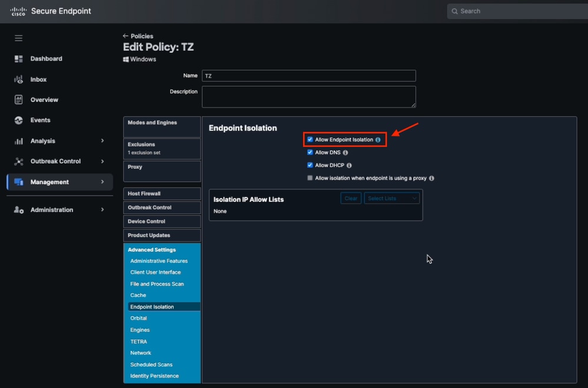The height and width of the screenshot is (388, 588).
Task: Check Allow isolation when endpoint uses proxy
Action: click(310, 178)
